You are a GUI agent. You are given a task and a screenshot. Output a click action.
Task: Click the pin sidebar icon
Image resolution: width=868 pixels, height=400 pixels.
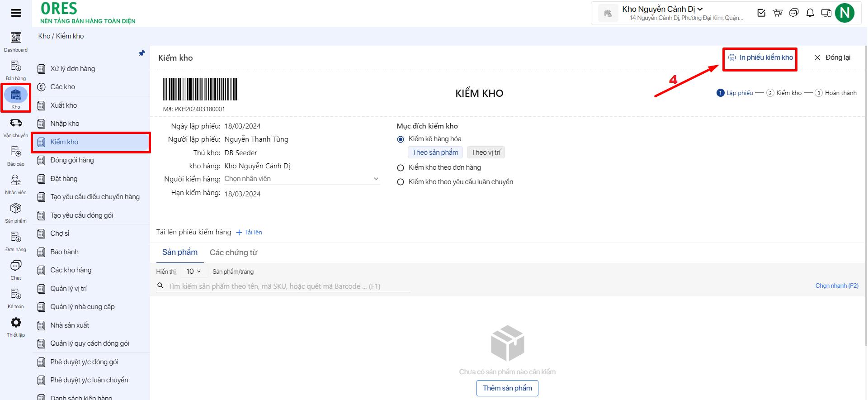click(x=142, y=53)
